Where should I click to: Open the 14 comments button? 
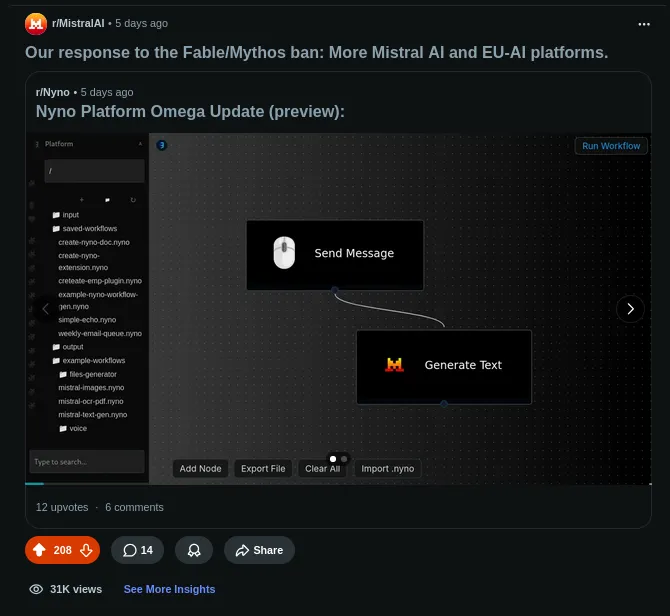pos(138,550)
